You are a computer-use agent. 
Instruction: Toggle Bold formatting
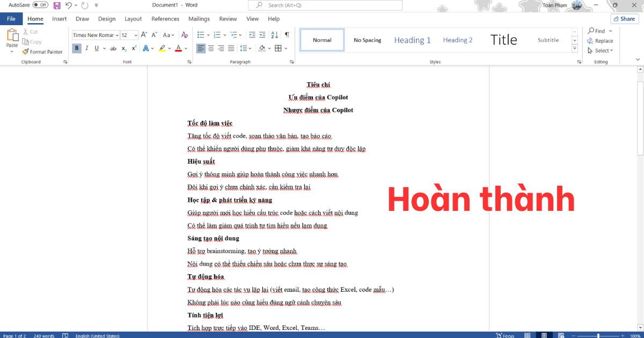(x=77, y=48)
